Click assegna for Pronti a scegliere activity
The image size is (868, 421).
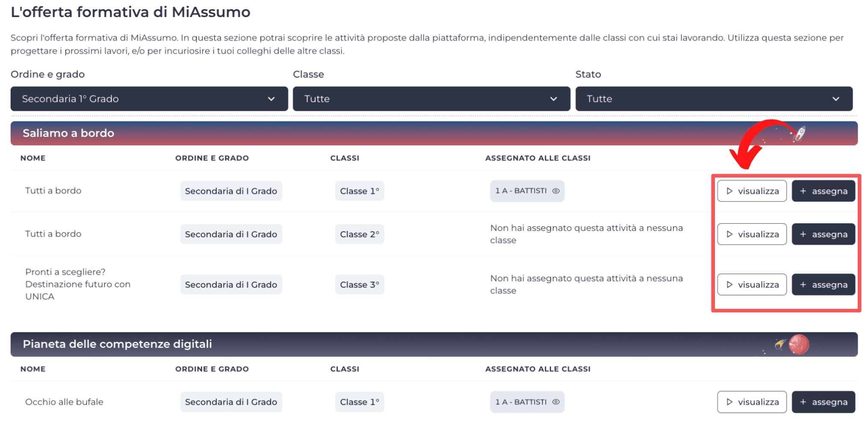[823, 285]
